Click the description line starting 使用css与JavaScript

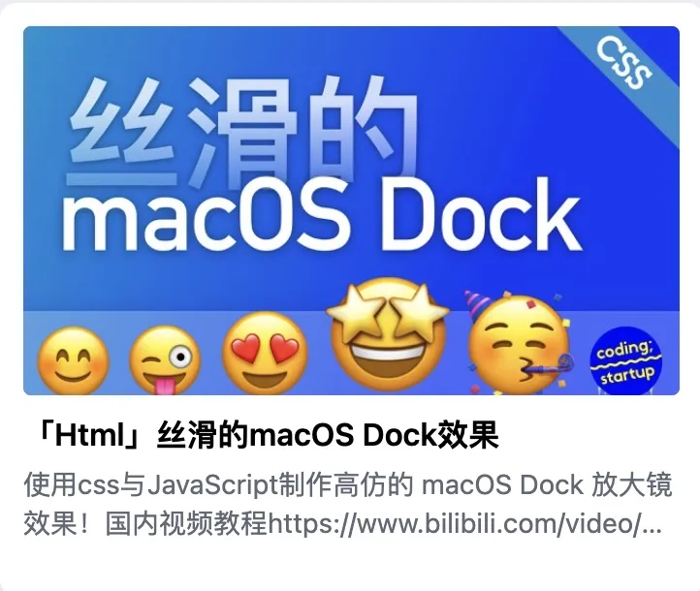[348, 484]
